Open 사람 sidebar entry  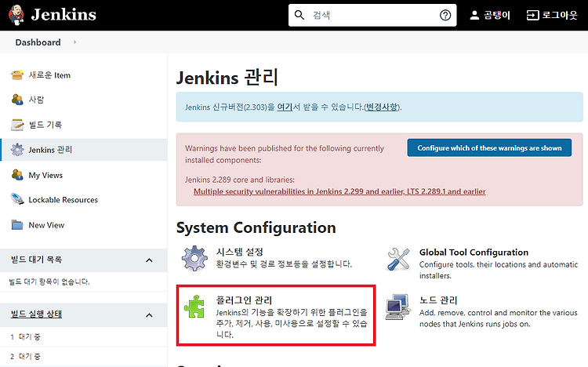point(36,100)
